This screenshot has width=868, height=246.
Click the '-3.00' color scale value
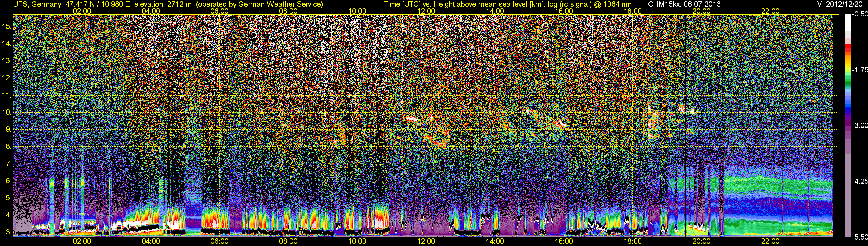(x=860, y=125)
